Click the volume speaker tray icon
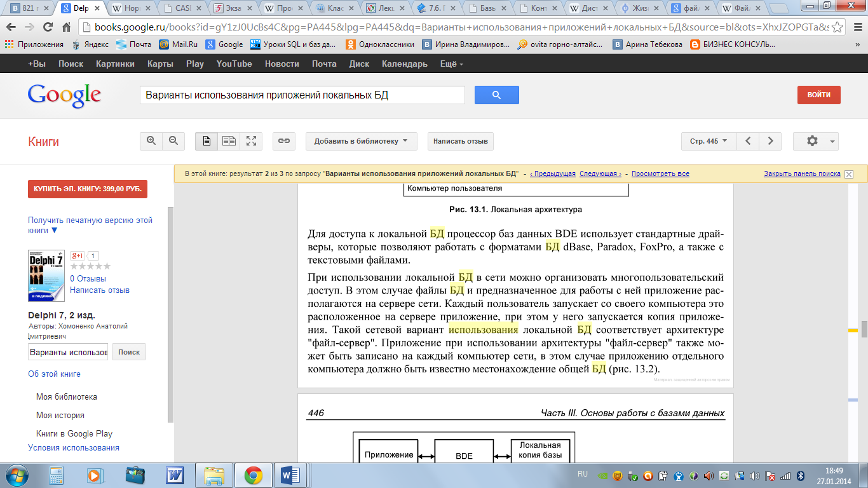Image resolution: width=868 pixels, height=488 pixels. click(x=755, y=475)
